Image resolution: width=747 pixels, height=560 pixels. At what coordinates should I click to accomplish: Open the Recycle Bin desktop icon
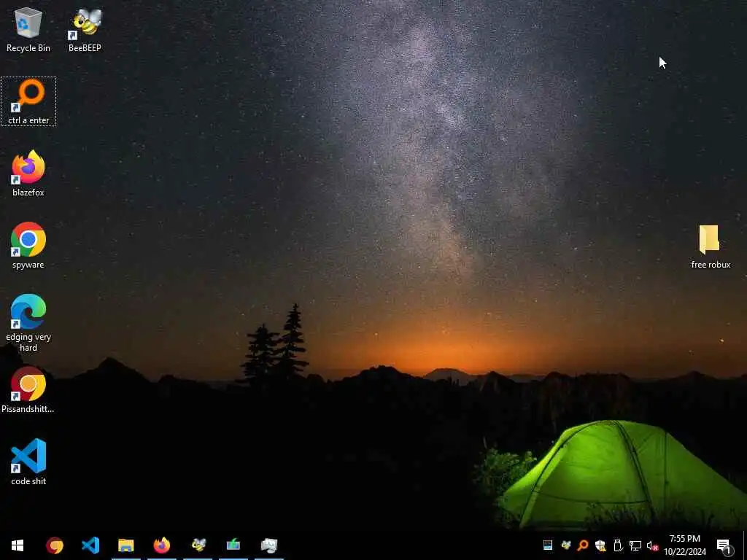(28, 29)
